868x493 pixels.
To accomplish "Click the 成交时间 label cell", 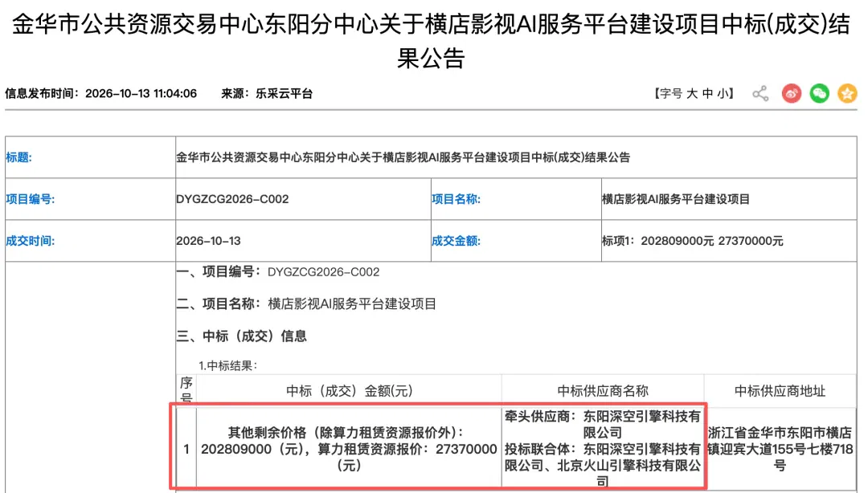I will tap(90, 241).
